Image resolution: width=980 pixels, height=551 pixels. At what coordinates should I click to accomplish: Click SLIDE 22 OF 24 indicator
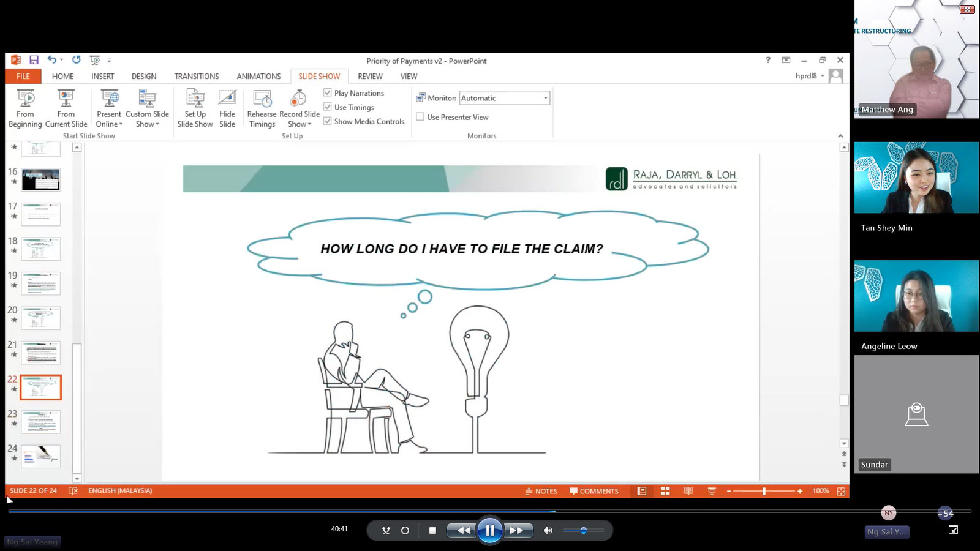coord(33,491)
